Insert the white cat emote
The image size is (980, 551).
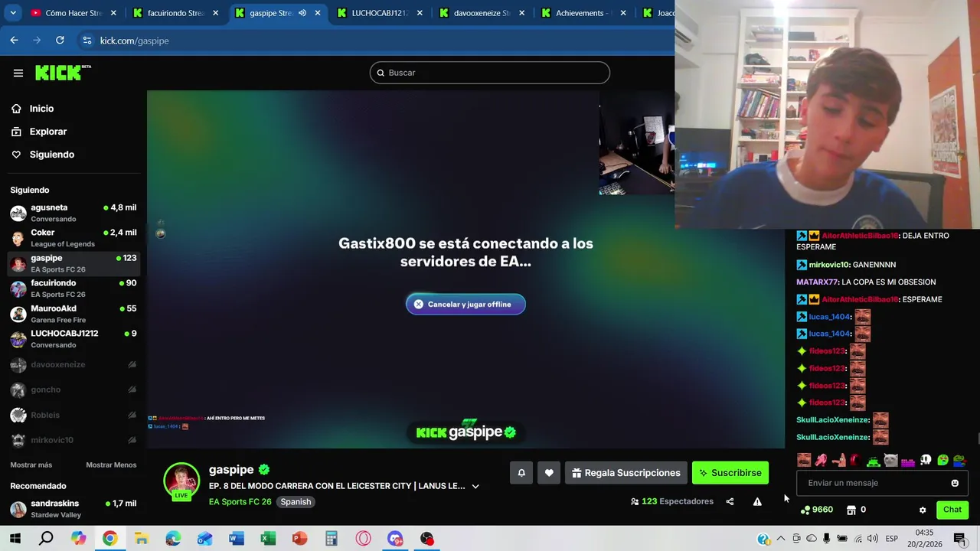(x=890, y=460)
